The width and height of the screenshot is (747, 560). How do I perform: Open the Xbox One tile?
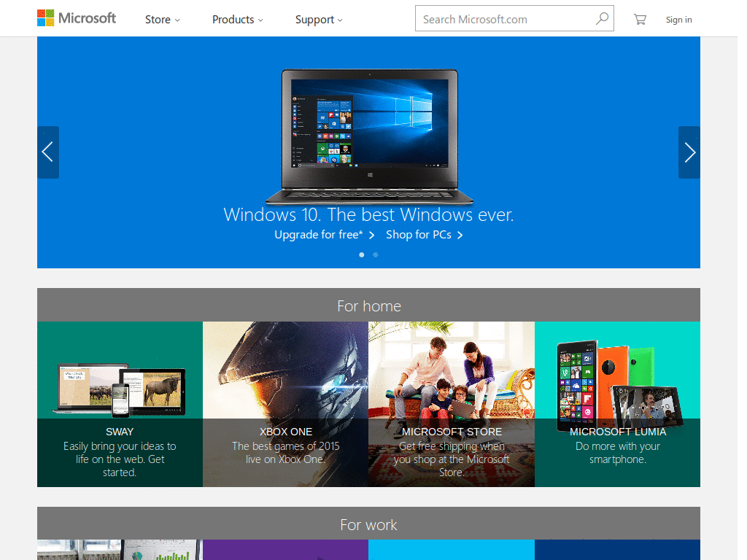coord(286,404)
